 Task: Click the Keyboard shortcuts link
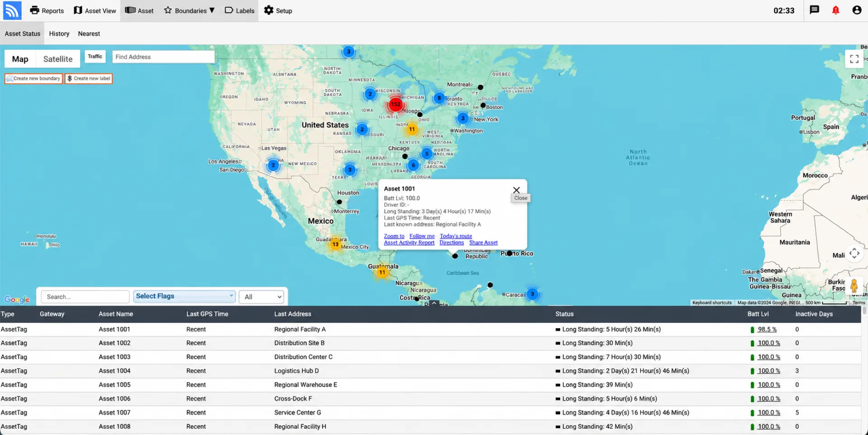(712, 303)
